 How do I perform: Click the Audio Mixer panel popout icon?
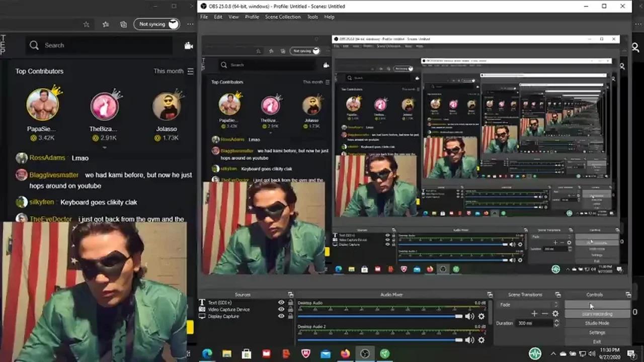(x=490, y=295)
